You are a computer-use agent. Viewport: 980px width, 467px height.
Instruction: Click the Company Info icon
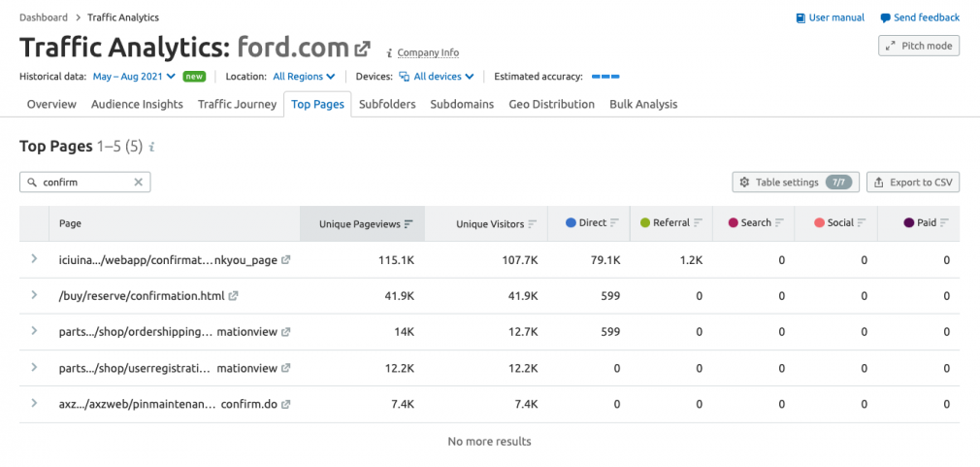(389, 53)
